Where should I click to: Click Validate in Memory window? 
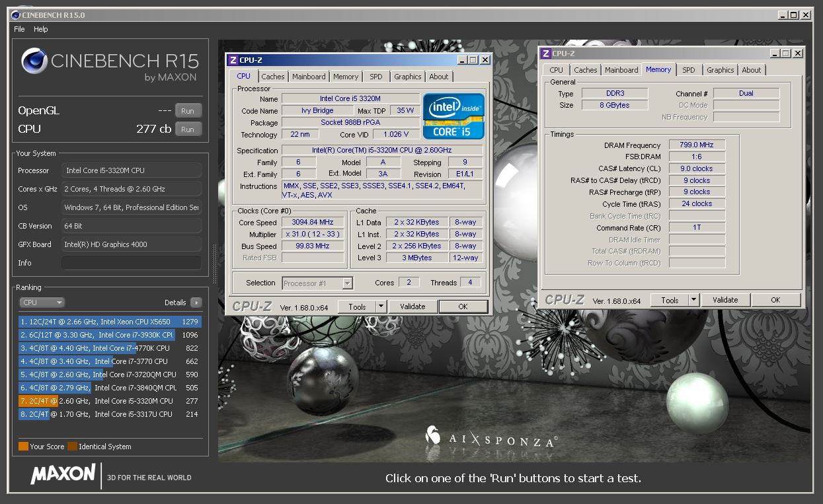[x=725, y=300]
